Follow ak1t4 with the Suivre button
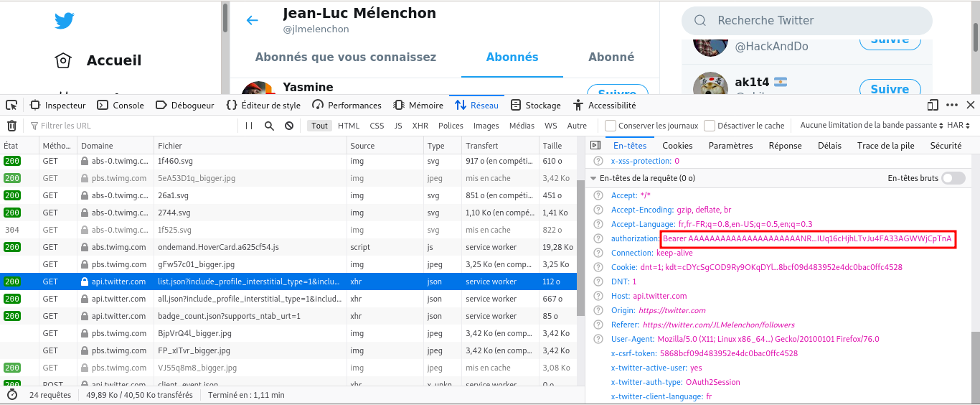The image size is (980, 405). tap(890, 89)
